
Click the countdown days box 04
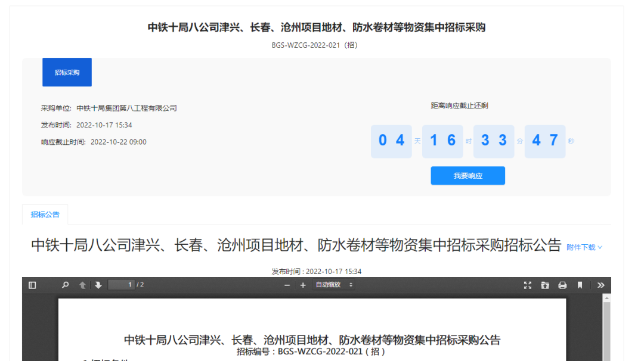click(x=391, y=141)
